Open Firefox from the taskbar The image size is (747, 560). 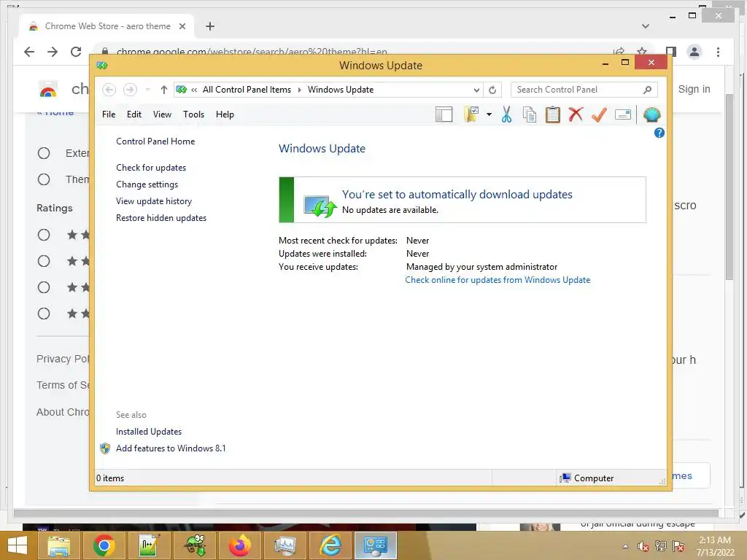(239, 545)
